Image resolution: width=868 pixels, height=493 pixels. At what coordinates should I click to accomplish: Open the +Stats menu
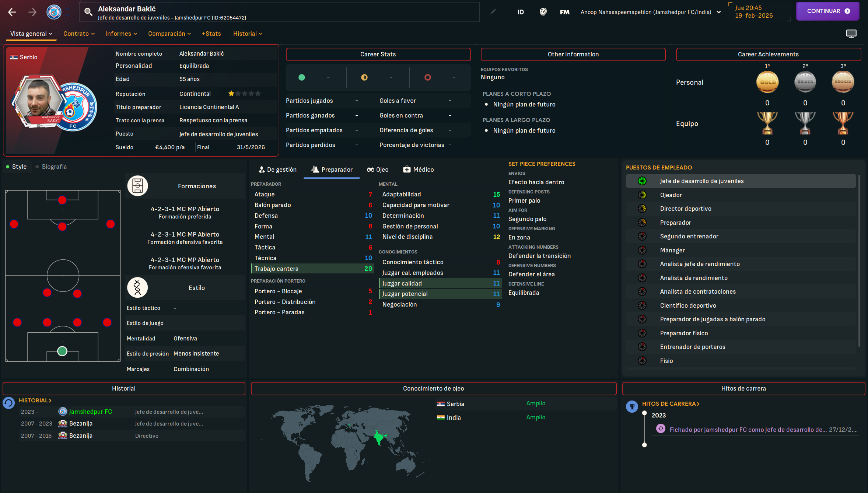click(211, 34)
